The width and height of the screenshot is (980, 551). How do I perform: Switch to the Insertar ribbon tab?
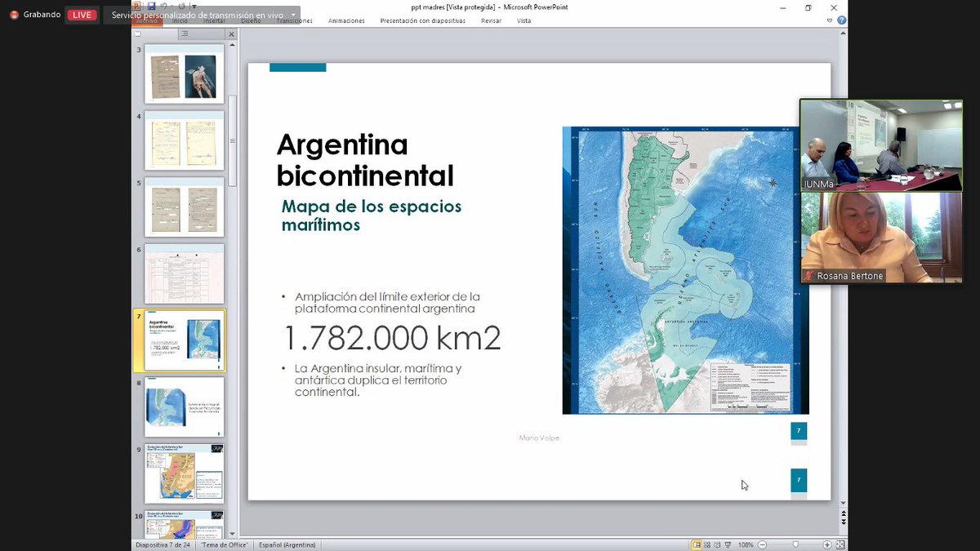click(x=214, y=20)
